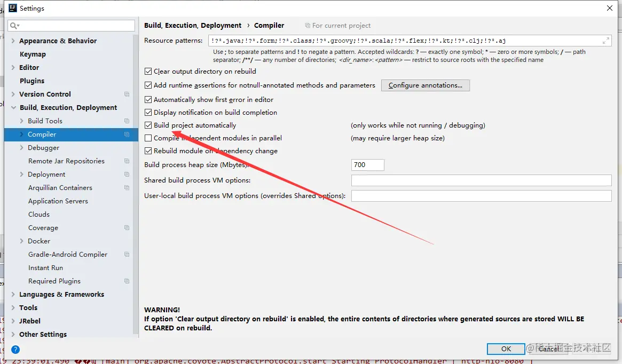Click the project-scope icon next to Deployment

pyautogui.click(x=127, y=175)
